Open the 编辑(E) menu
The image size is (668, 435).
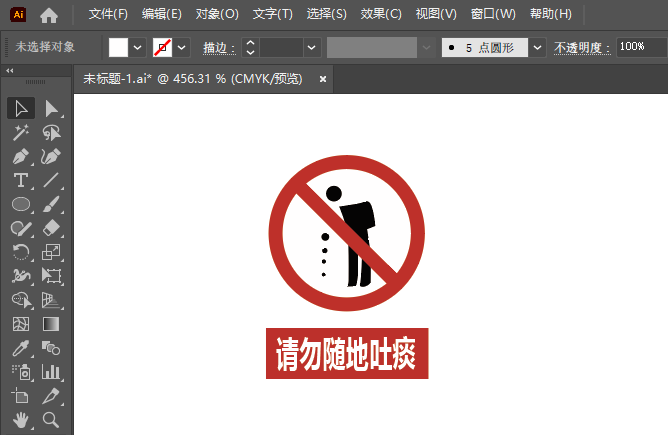tap(162, 14)
